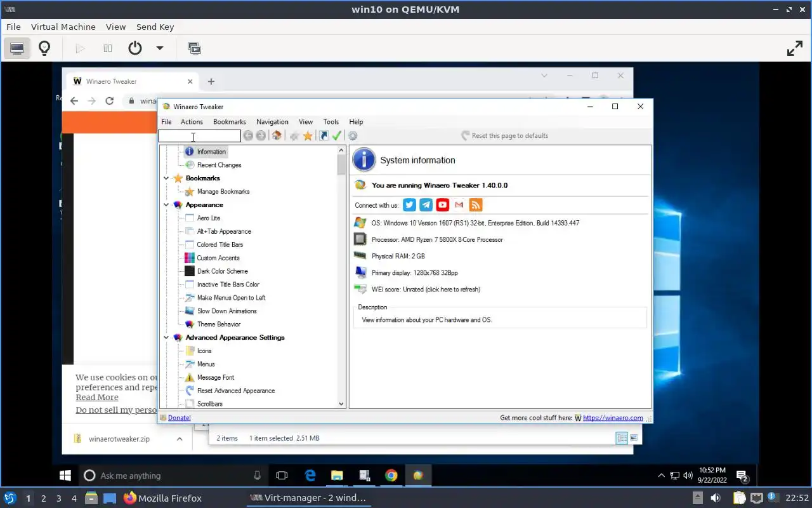Select Slow Down Animations in the tree
Screen dimensions: 812x508
pos(226,311)
